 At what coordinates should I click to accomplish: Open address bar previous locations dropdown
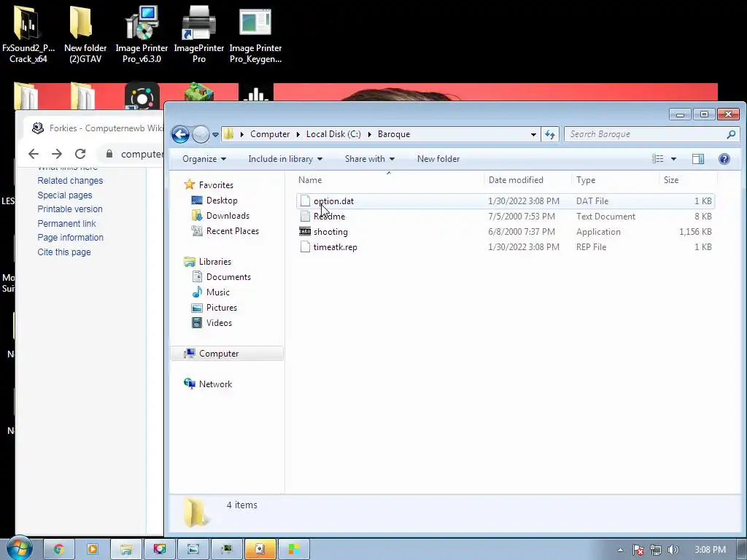[x=533, y=134]
